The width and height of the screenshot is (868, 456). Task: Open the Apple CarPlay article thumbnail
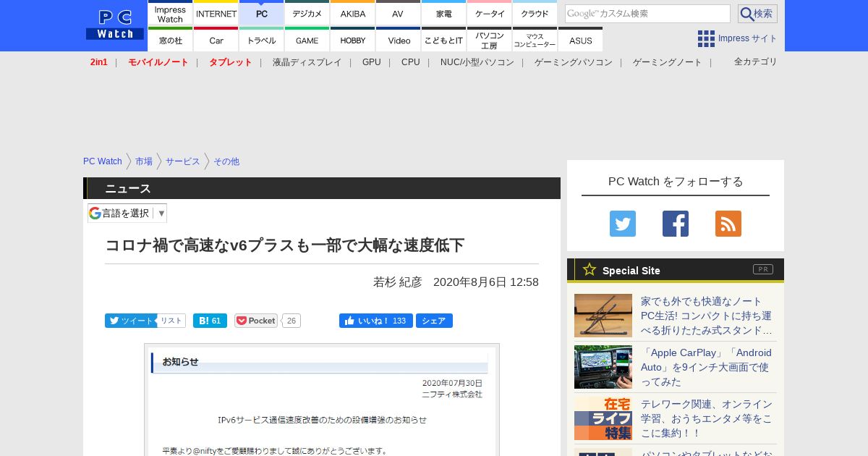point(603,367)
